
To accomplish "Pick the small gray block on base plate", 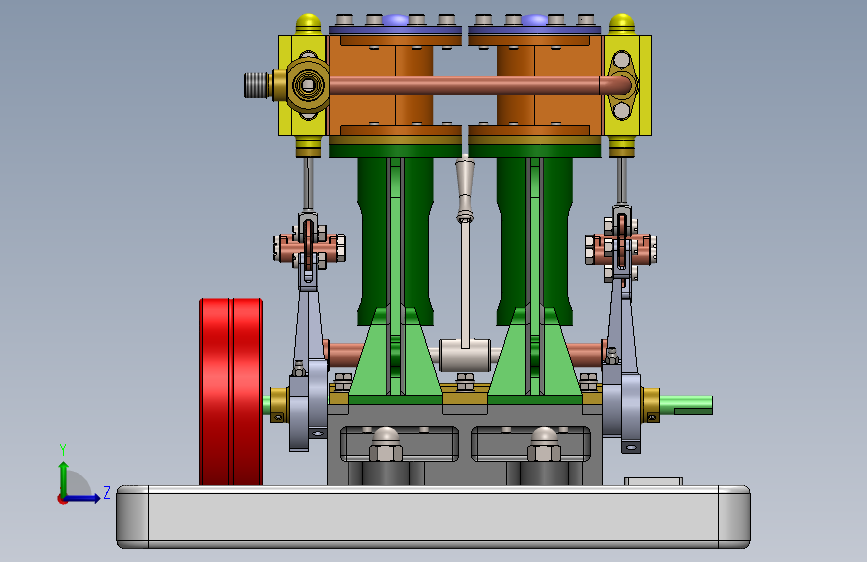I will tap(654, 481).
